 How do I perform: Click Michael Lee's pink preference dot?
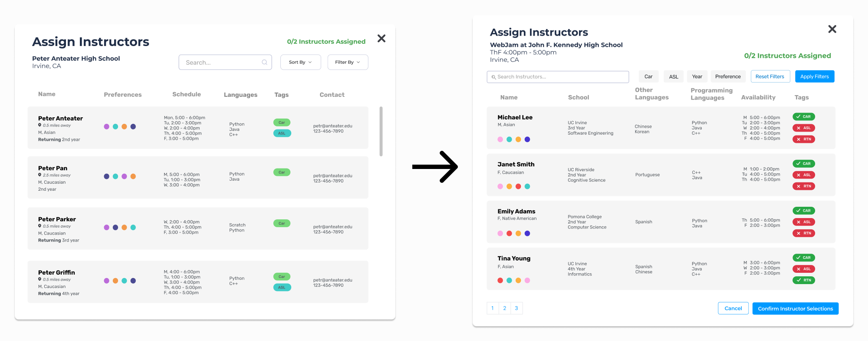500,139
